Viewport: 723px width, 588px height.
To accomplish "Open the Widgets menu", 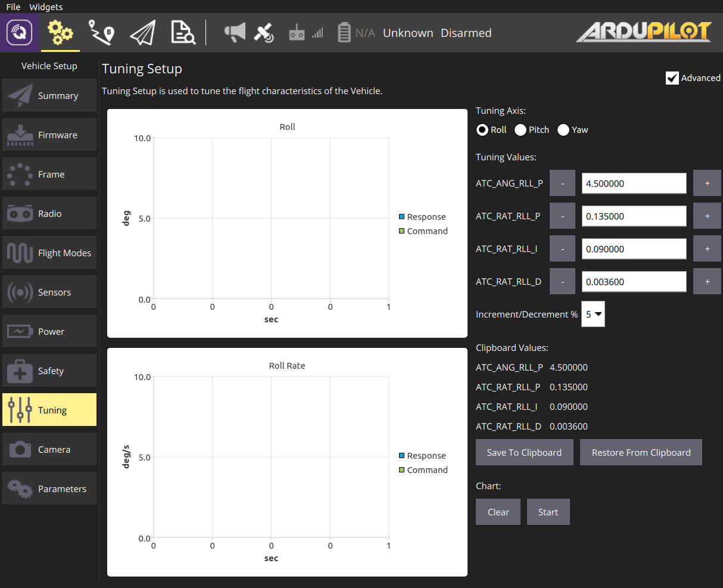I will (x=46, y=7).
